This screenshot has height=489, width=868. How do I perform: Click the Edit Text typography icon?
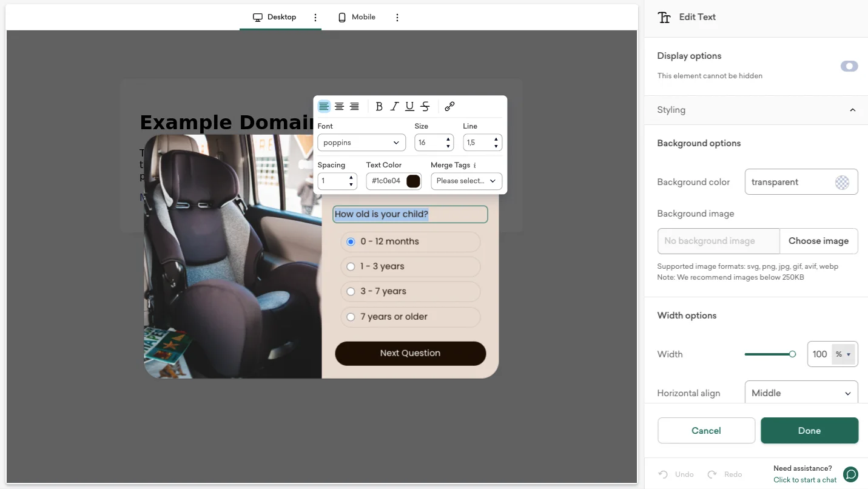click(x=664, y=18)
